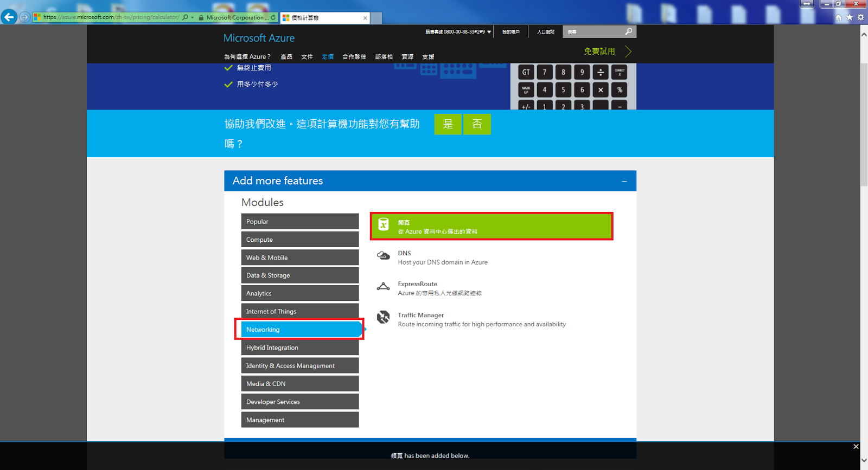The height and width of the screenshot is (470, 868).
Task: Select the Compute module category
Action: point(300,240)
